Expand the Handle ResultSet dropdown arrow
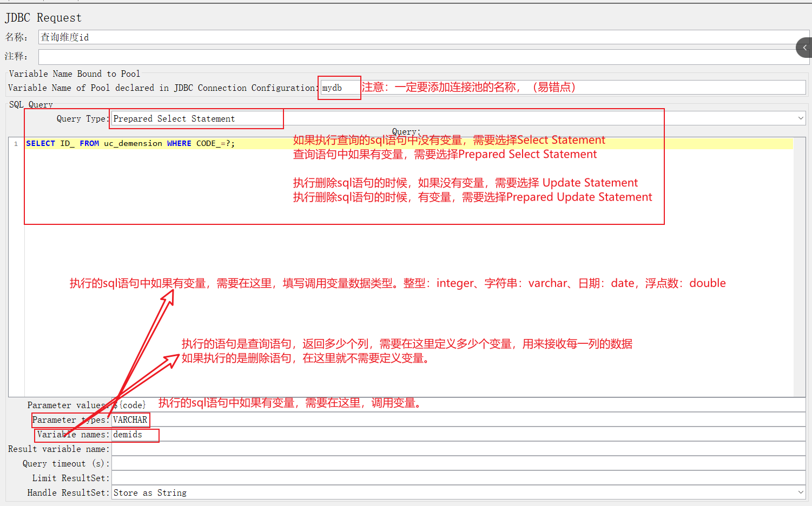Viewport: 812px width, 506px height. pyautogui.click(x=800, y=492)
